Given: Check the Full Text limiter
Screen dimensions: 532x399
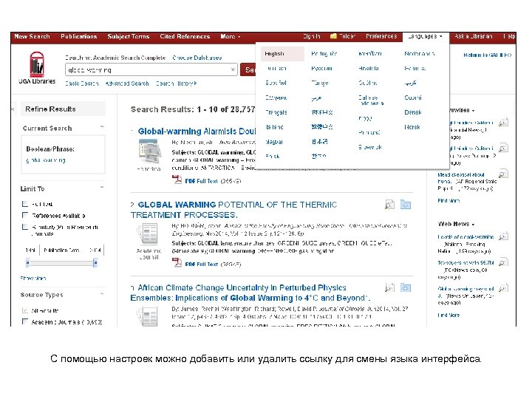Looking at the screenshot, I should point(25,204).
